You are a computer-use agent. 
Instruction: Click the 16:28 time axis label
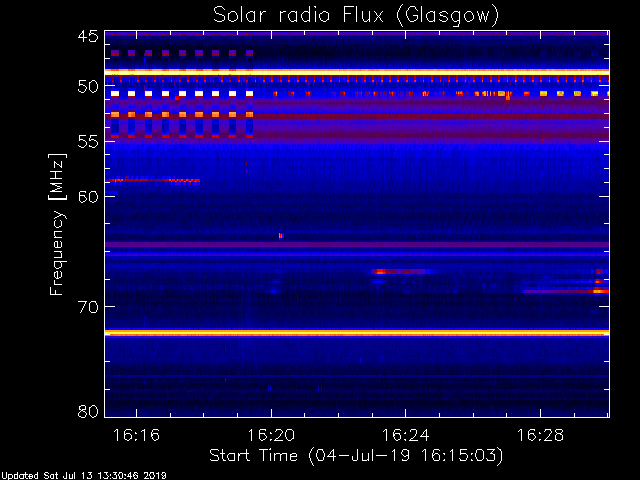(x=540, y=435)
